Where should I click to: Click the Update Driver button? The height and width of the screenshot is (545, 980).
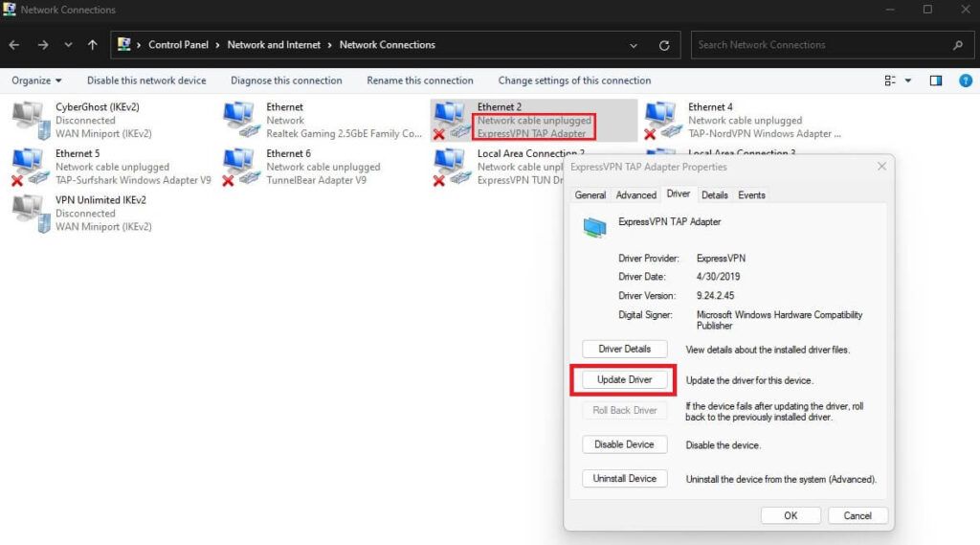624,380
